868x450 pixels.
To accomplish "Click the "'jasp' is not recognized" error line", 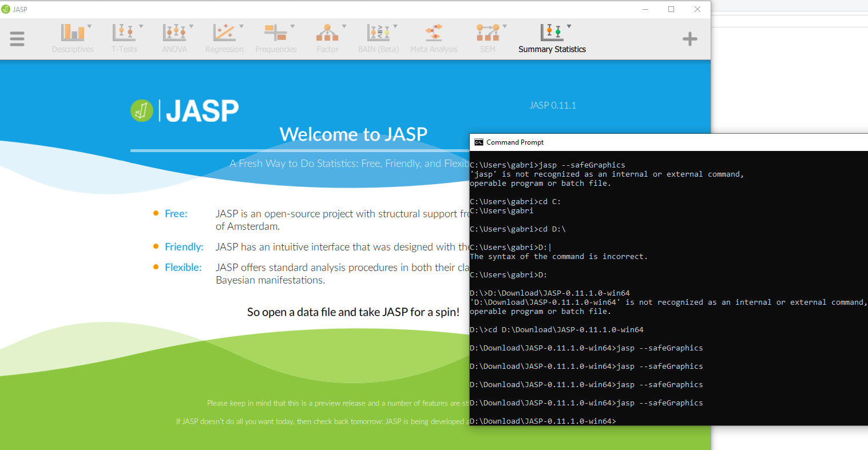I will click(607, 174).
